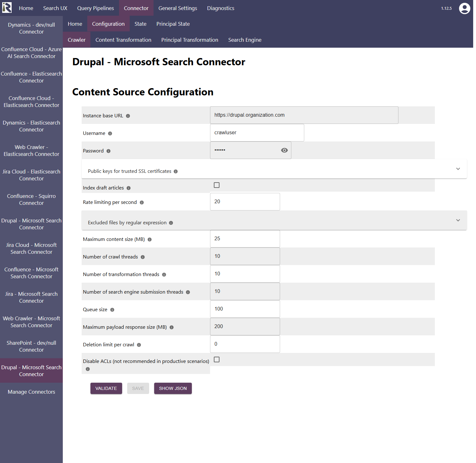476x463 pixels.
Task: Show password using the eye icon
Action: click(x=284, y=150)
